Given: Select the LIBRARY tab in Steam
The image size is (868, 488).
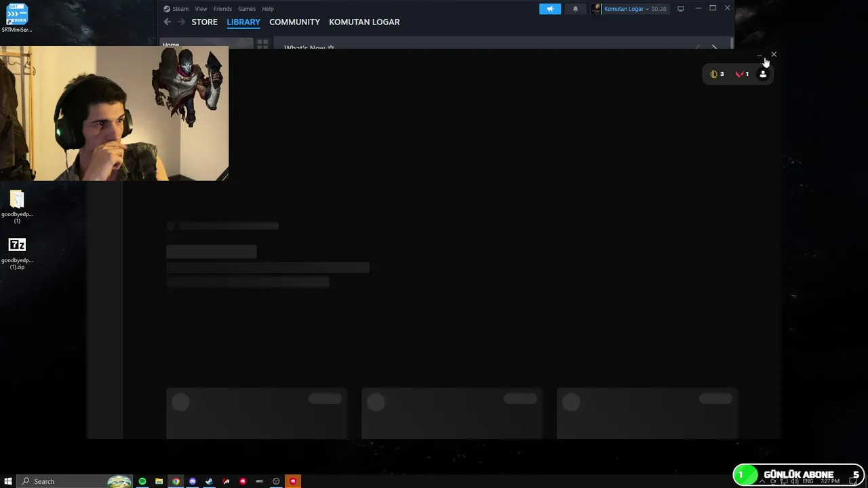Looking at the screenshot, I should [243, 22].
